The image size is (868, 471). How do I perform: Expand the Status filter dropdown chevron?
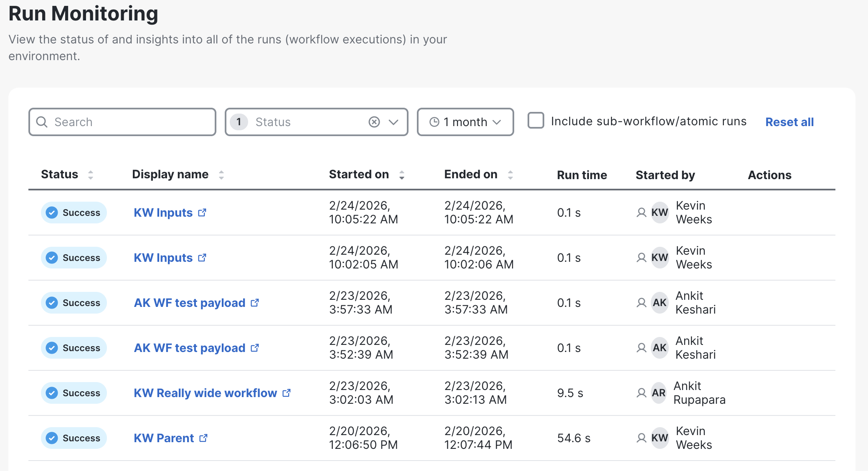pos(393,122)
